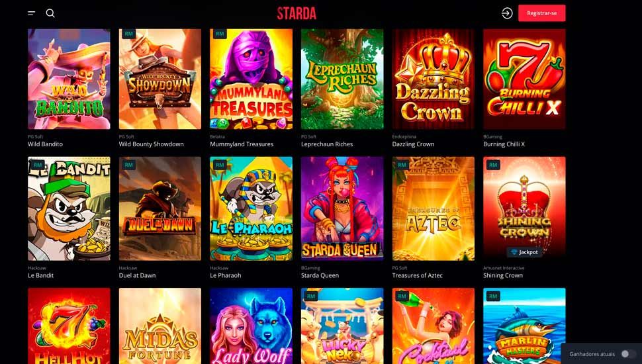Click the RM badge on Marlin Masters
This screenshot has height=364, width=642.
click(493, 296)
